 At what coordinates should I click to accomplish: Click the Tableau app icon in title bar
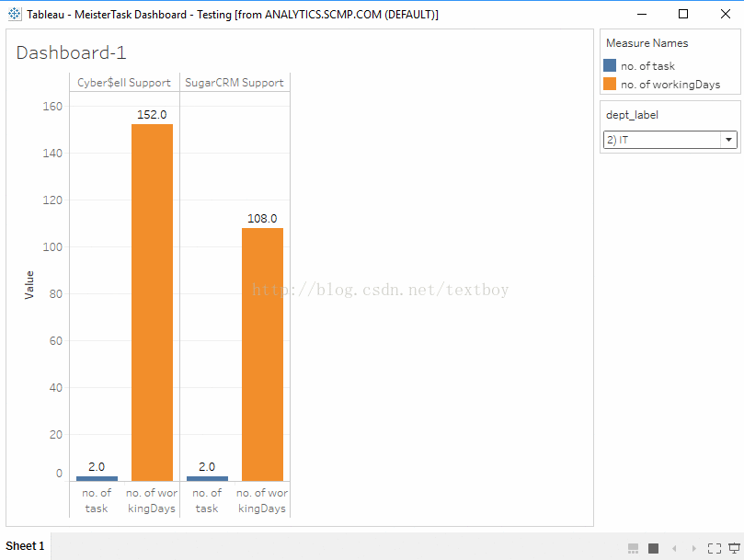14,14
